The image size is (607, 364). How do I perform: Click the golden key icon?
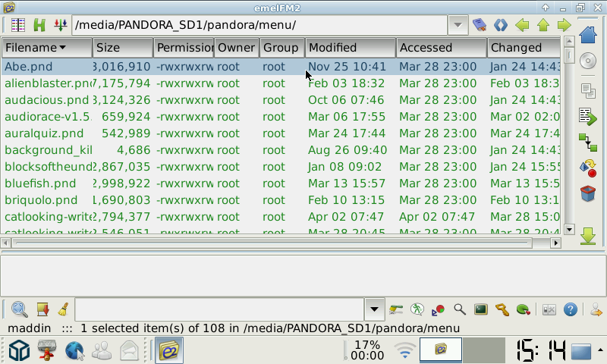tap(502, 309)
